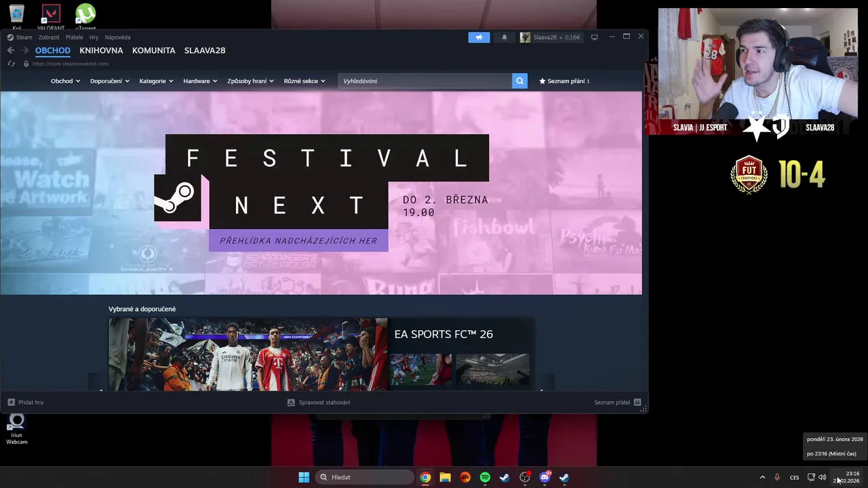Select the OBCHOD tab
The image size is (868, 488).
pos(53,50)
